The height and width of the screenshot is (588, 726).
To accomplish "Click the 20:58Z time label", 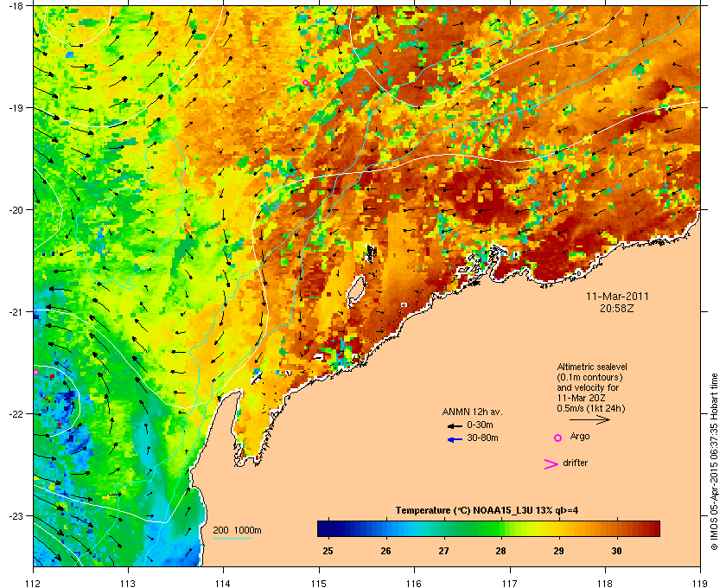I will [x=617, y=308].
